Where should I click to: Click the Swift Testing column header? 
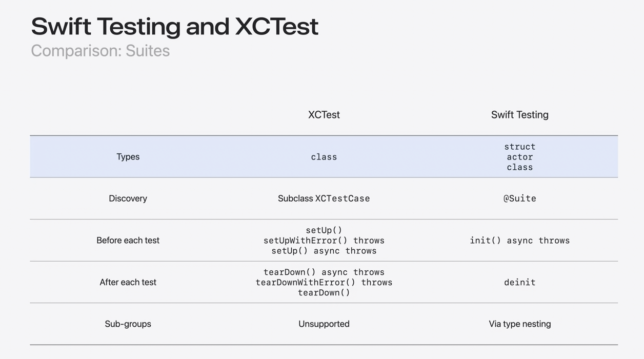click(519, 115)
